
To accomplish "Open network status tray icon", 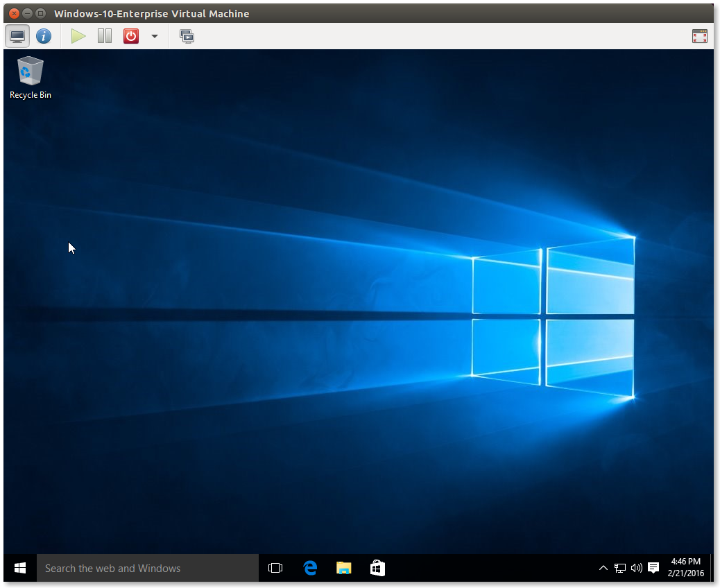I will click(620, 569).
